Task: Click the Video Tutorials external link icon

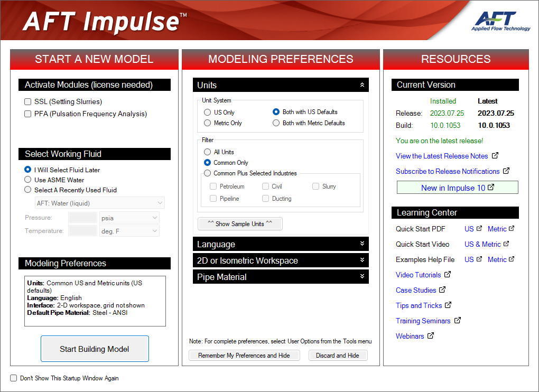Action: coord(448,275)
